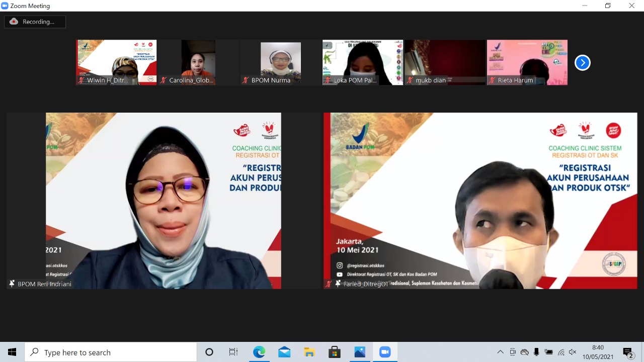Image resolution: width=644 pixels, height=362 pixels.
Task: Click the Recording indicator at top left
Action: point(35,22)
